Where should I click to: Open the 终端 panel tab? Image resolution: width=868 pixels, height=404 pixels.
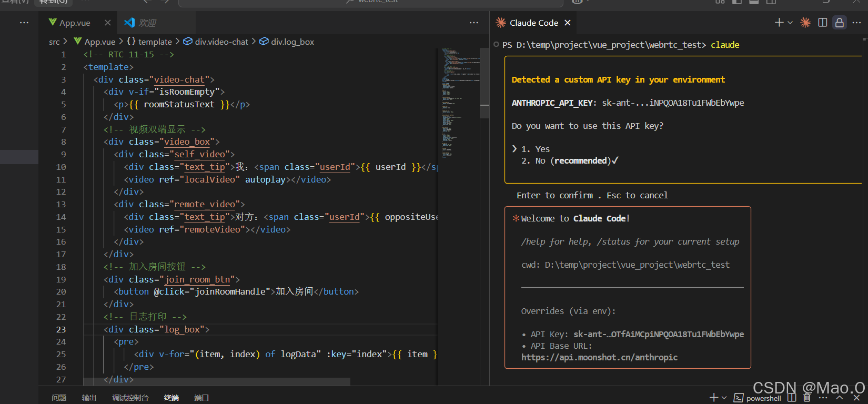tap(171, 398)
